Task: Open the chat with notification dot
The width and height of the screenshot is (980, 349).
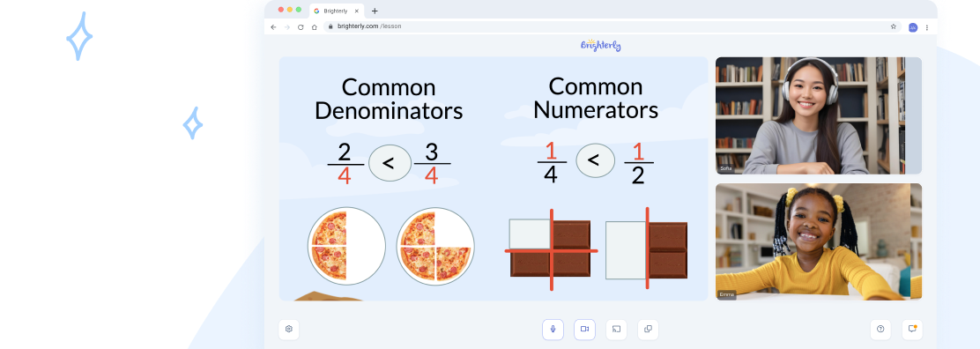Action: 912,329
